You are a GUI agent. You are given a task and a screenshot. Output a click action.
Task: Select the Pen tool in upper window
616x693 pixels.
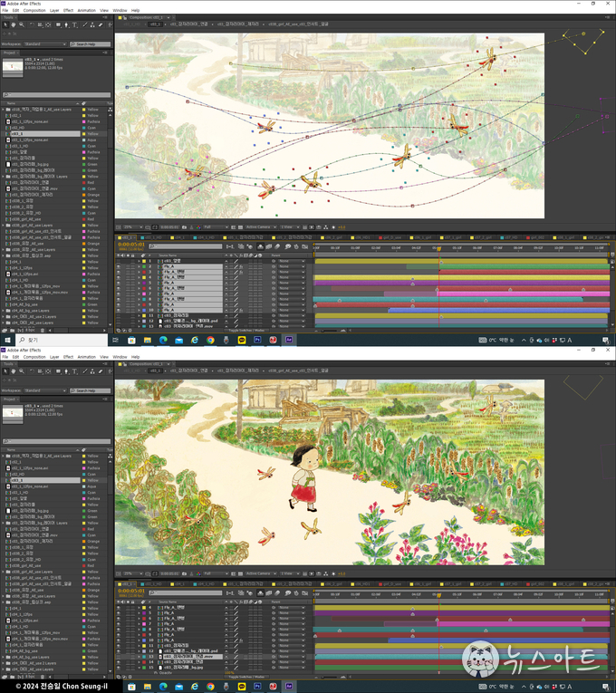pos(66,24)
